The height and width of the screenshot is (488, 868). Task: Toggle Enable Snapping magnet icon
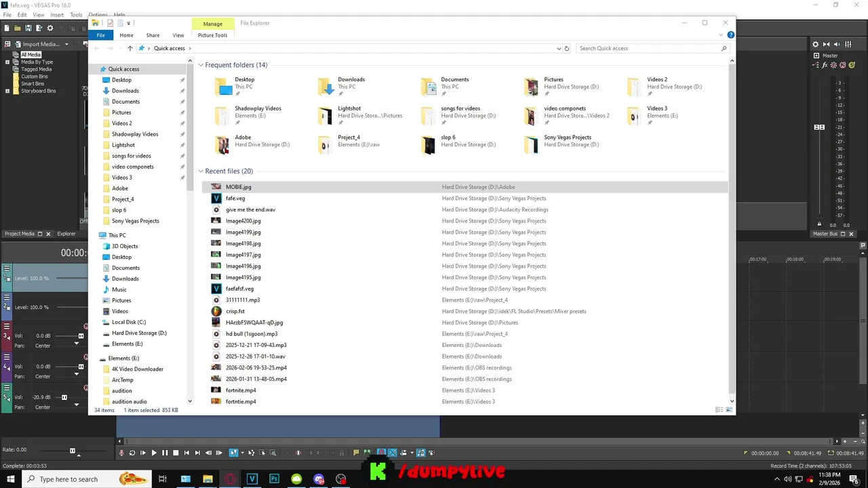381,453
